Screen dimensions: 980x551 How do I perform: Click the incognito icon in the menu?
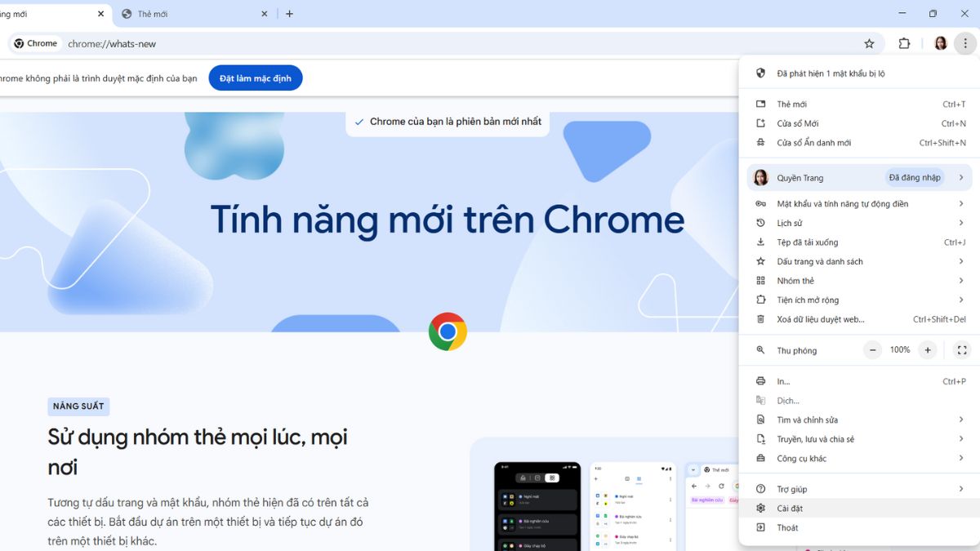761,143
